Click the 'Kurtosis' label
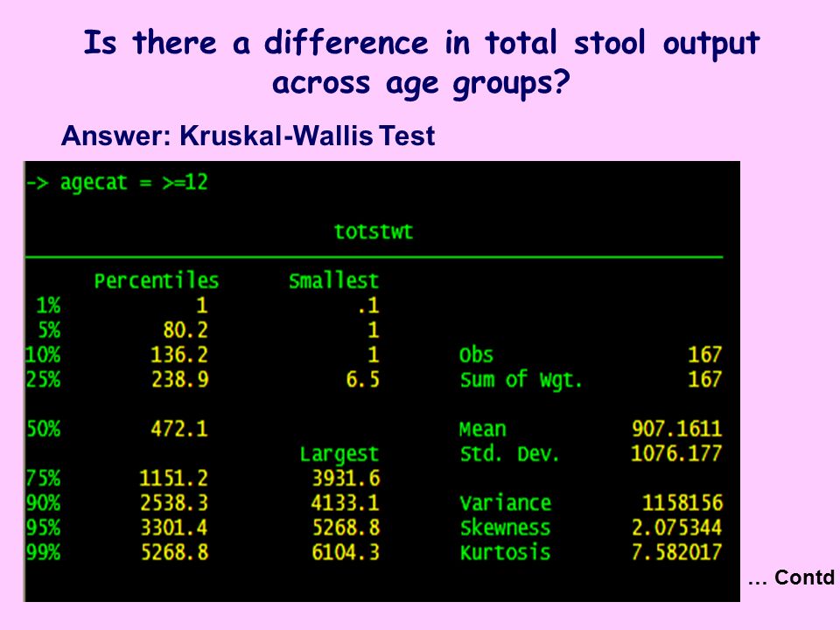840x630 pixels. (x=505, y=552)
